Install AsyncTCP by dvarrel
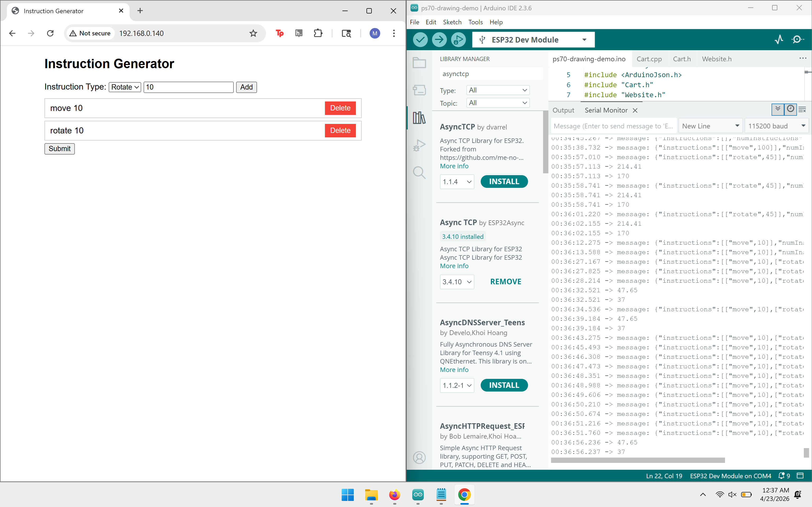 (x=504, y=182)
